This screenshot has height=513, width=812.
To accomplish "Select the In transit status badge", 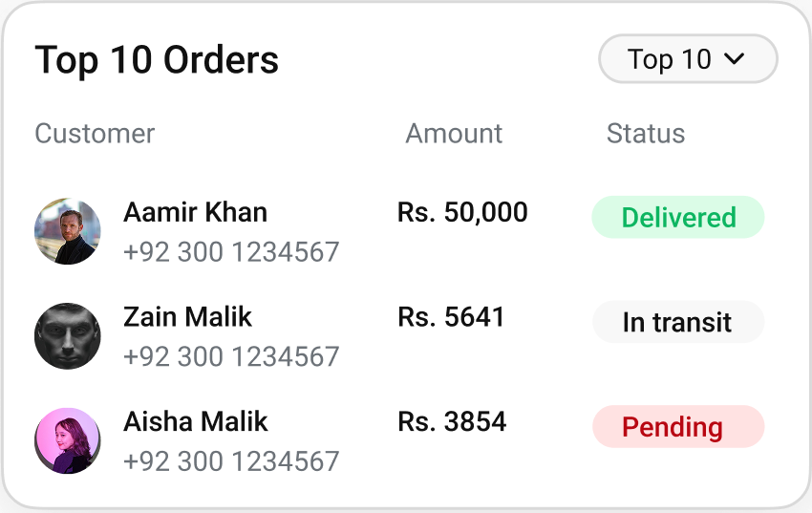I will coord(678,322).
